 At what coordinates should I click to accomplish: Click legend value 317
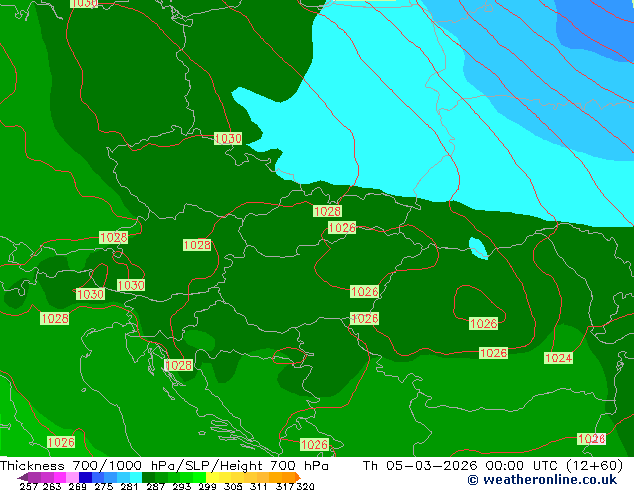[285, 486]
